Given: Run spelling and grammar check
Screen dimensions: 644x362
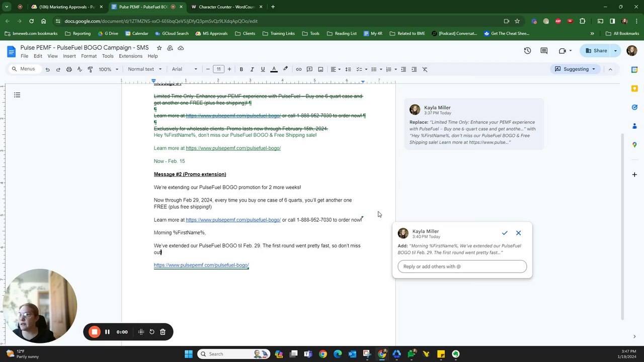Looking at the screenshot, I should pyautogui.click(x=79, y=69).
